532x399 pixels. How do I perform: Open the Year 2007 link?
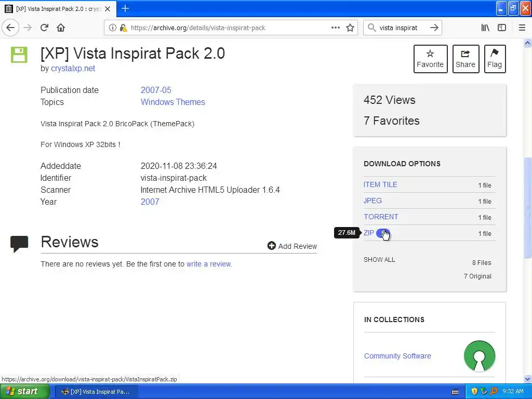click(150, 202)
